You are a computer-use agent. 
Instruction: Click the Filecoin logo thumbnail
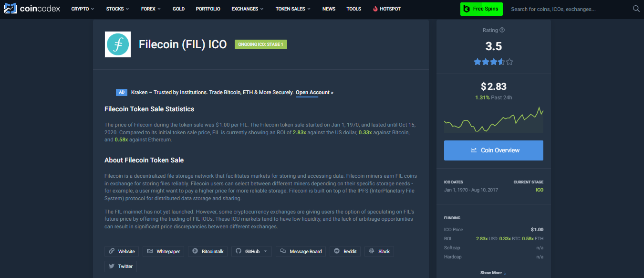[x=118, y=44]
